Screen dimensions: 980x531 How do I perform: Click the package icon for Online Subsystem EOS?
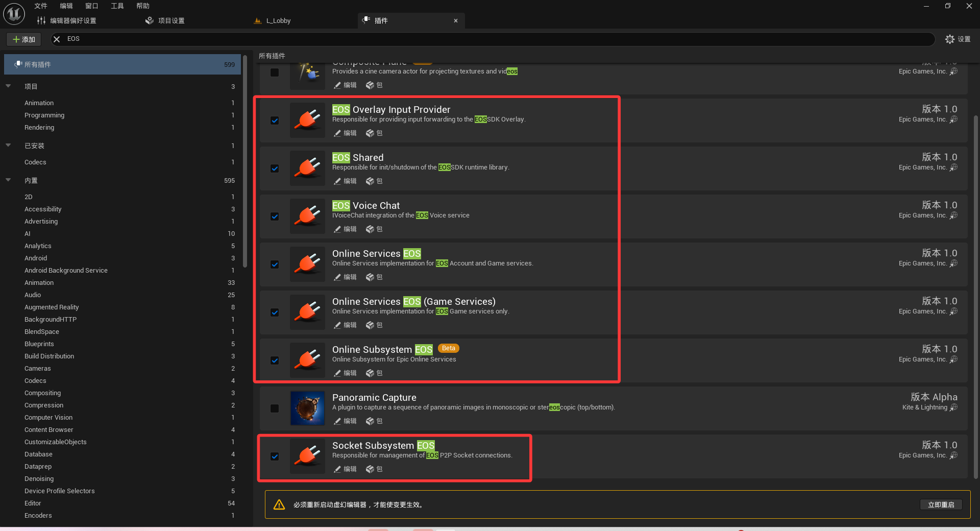[370, 373]
